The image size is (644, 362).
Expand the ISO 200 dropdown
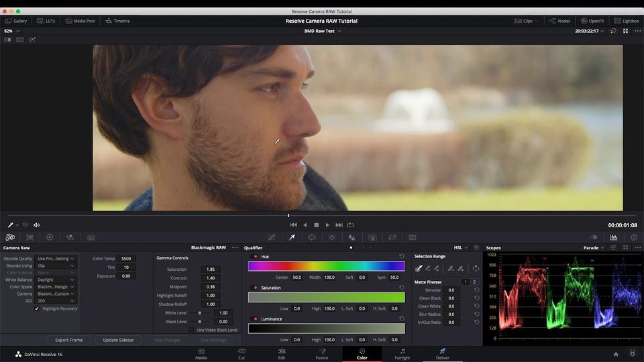56,301
